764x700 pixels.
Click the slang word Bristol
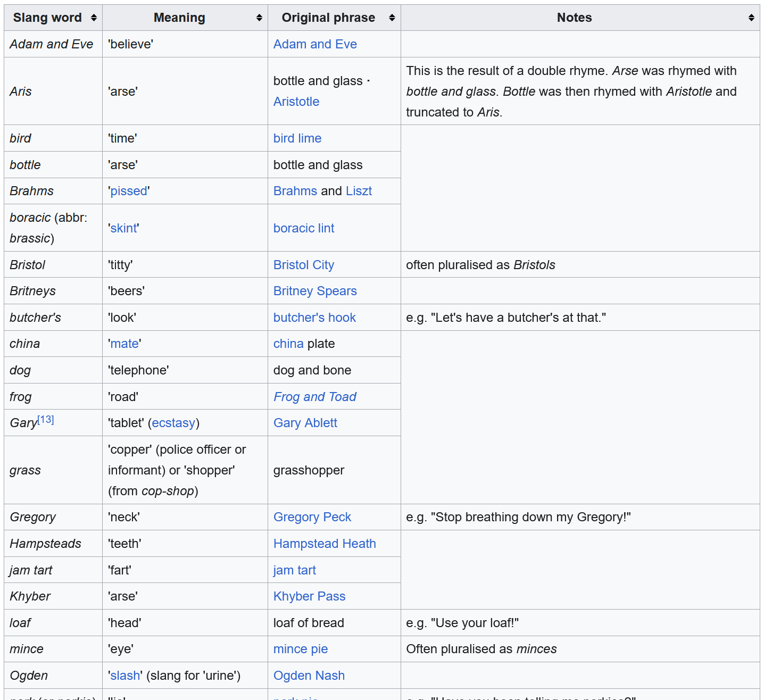click(28, 265)
